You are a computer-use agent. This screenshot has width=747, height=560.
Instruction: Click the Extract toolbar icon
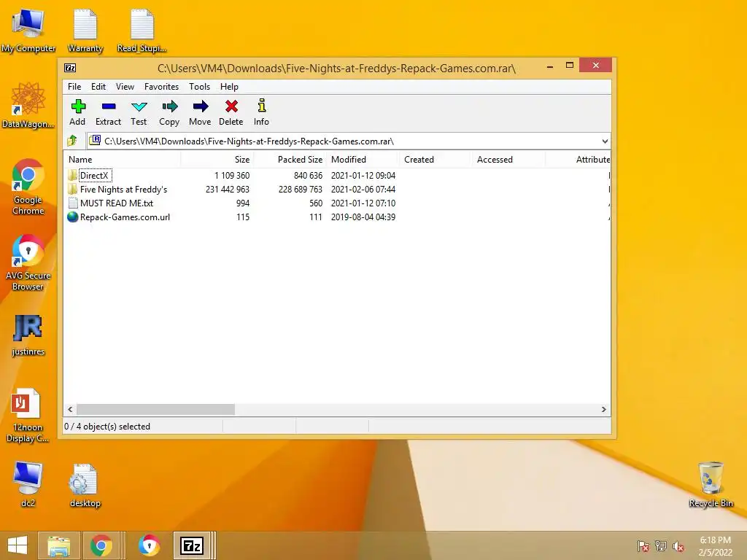109,106
